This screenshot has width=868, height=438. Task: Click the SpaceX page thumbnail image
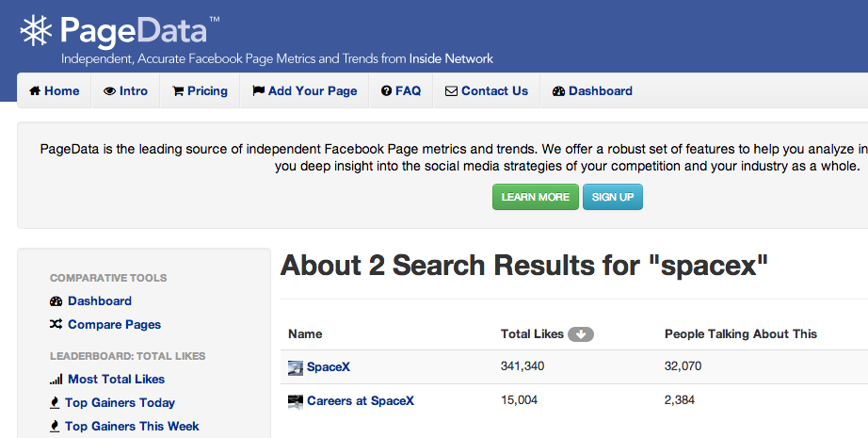[296, 367]
